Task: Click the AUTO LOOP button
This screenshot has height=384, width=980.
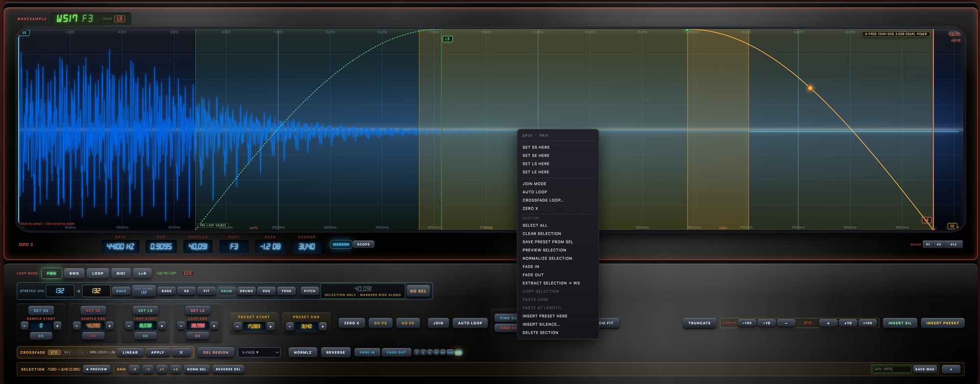Action: [x=470, y=323]
